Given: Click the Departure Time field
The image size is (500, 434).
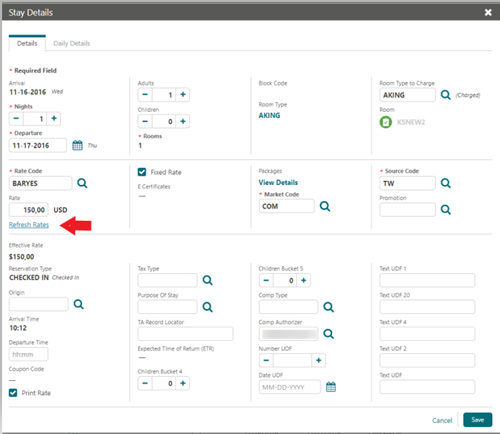Looking at the screenshot, I should [x=29, y=354].
